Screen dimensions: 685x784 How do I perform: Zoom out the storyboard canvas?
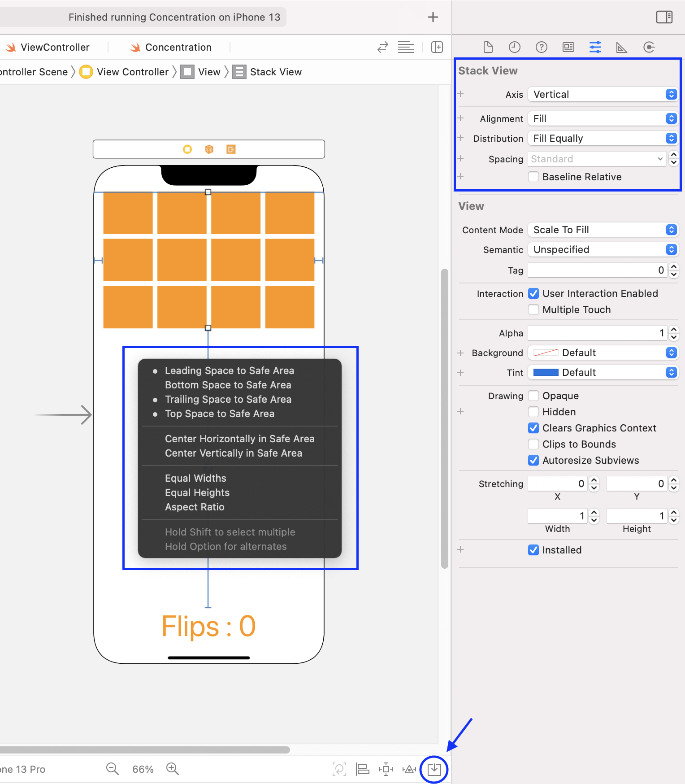pos(112,769)
